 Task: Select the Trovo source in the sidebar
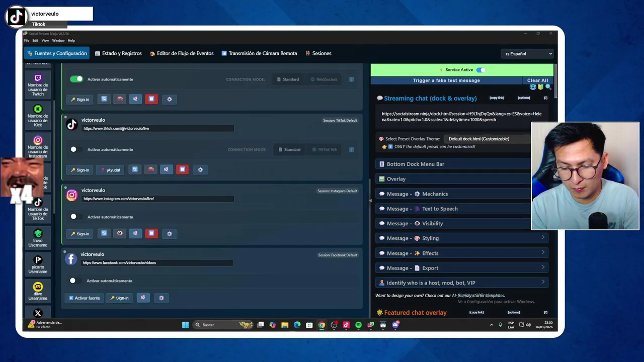tap(38, 238)
